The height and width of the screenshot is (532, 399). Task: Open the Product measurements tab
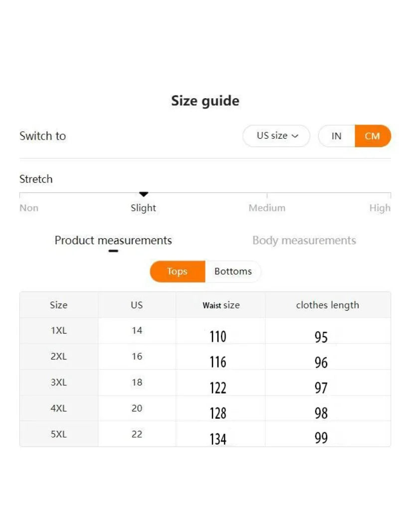pyautogui.click(x=113, y=240)
